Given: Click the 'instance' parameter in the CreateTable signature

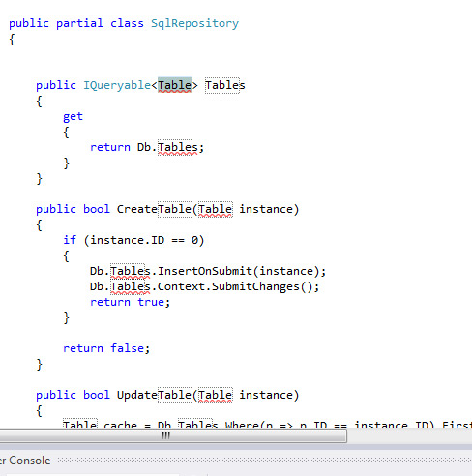Looking at the screenshot, I should 266,209.
